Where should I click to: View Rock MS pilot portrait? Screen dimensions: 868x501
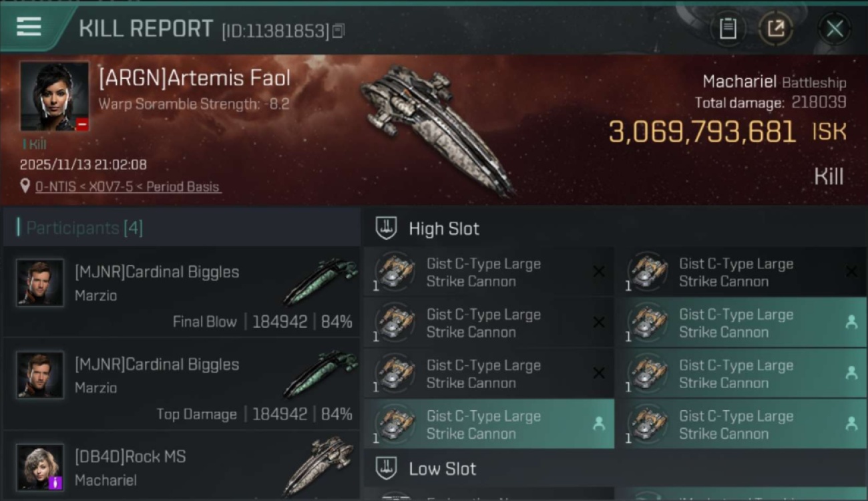(40, 467)
